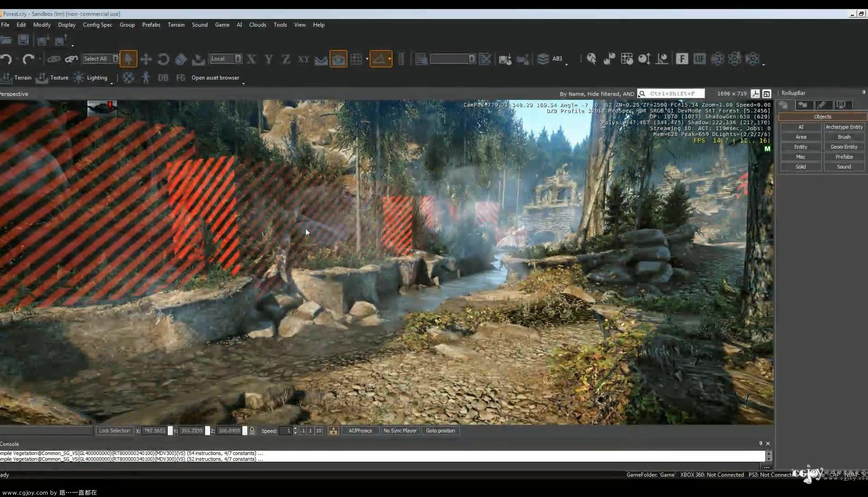
Task: Open the Config Spec menu
Action: [97, 24]
